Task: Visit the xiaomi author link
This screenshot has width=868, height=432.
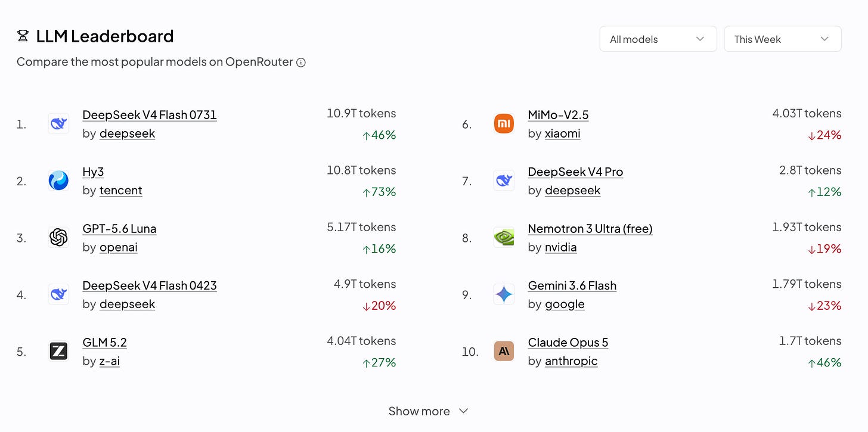Action: click(x=562, y=133)
